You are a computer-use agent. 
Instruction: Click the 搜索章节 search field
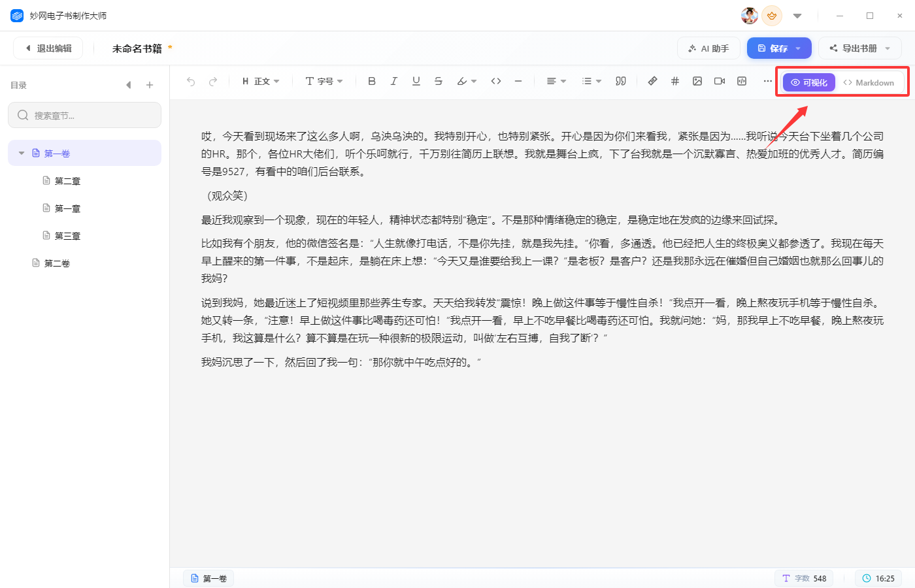tap(84, 115)
